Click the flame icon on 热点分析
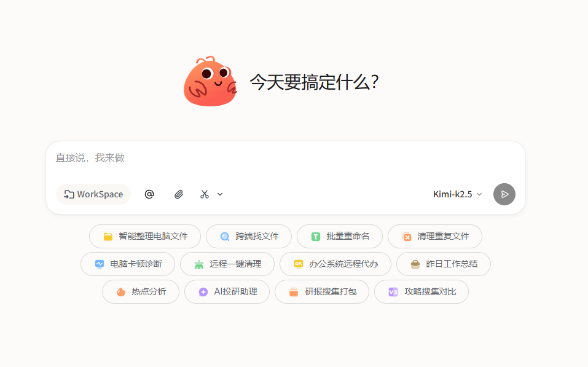Screen dimensions: 588x367 120,291
